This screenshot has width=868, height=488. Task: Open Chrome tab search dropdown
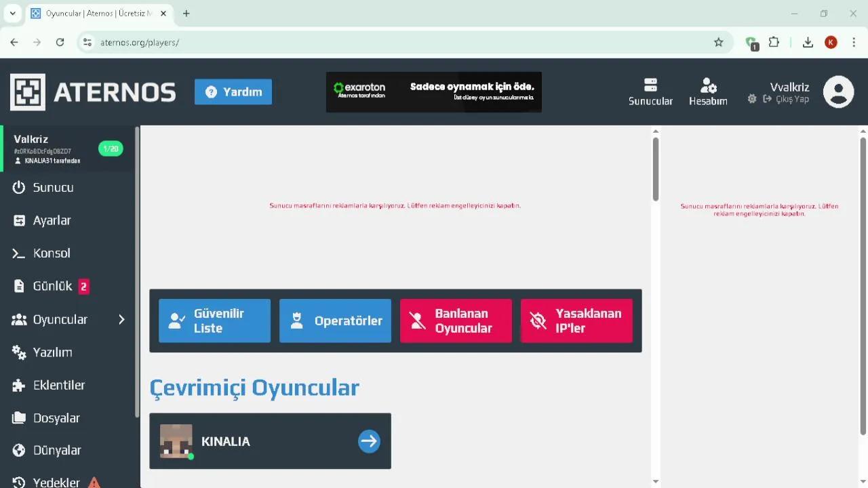tap(12, 14)
